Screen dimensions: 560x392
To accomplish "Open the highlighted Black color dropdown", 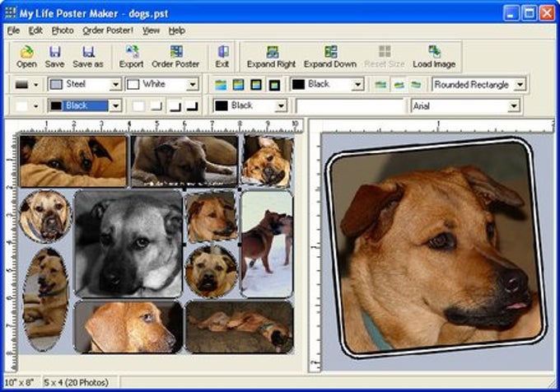I will click(x=115, y=105).
